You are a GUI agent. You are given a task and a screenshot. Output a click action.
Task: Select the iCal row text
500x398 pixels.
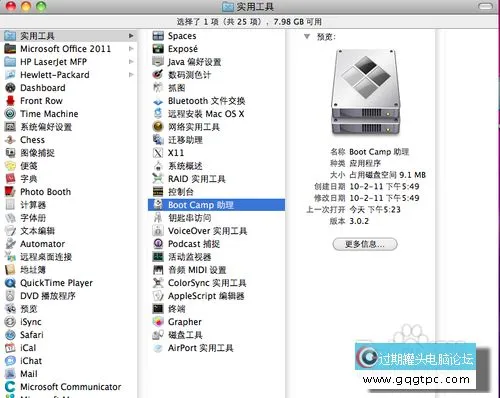point(28,348)
